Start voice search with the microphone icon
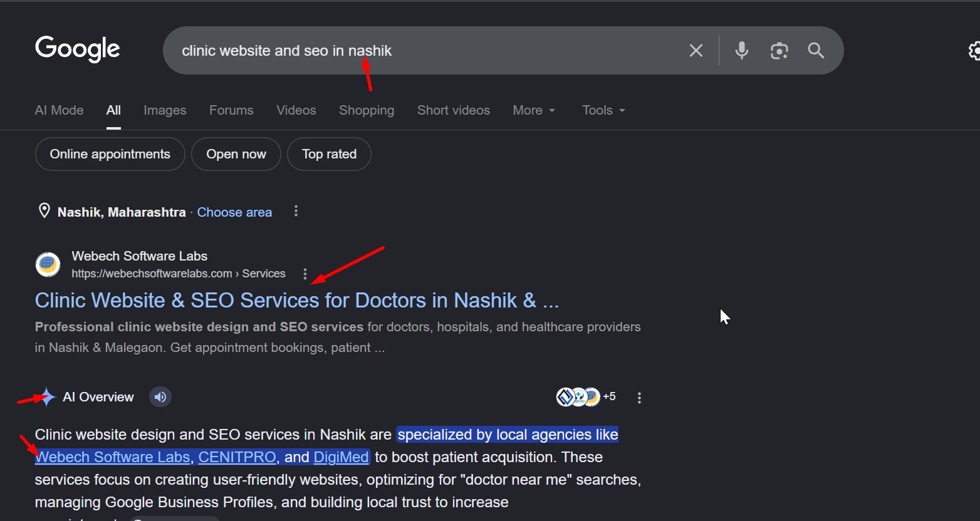This screenshot has height=521, width=980. tap(741, 51)
